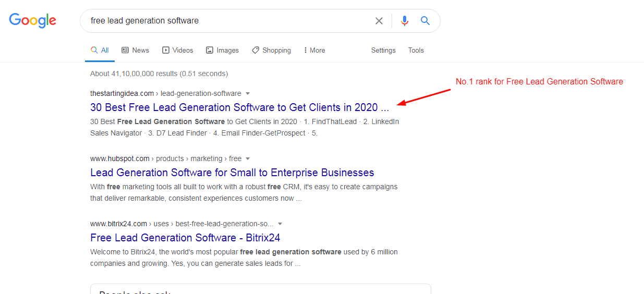This screenshot has width=644, height=294.
Task: Open the Images results tab
Action: [222, 51]
